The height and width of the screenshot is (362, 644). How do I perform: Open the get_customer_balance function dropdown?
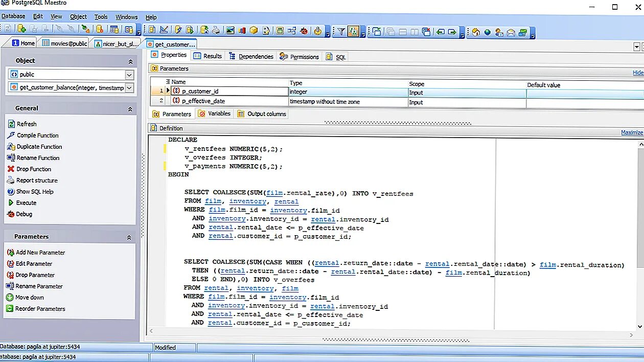[129, 88]
